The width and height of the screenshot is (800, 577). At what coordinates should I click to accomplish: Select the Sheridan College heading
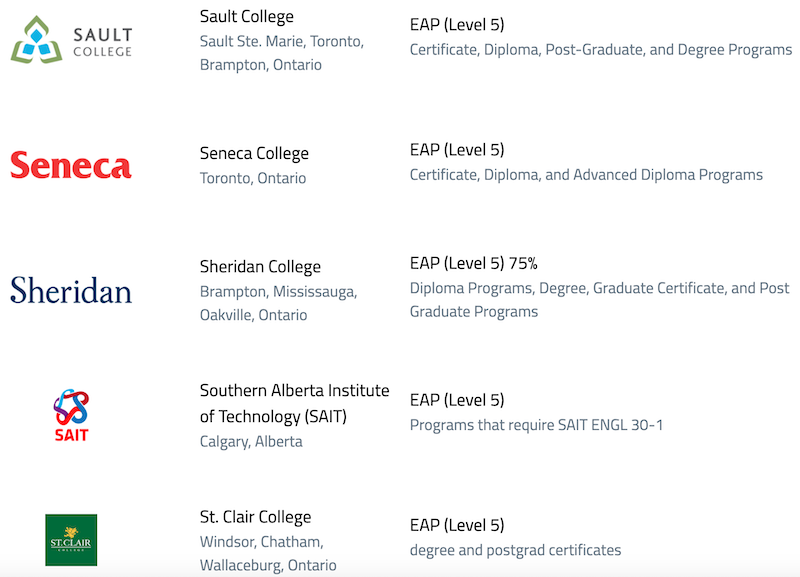[x=260, y=266]
